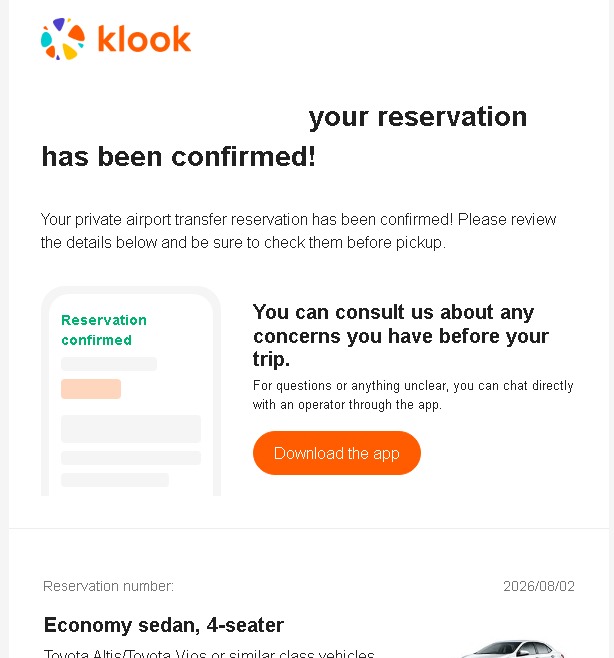Click the 'has been confirmed!' headline

tap(179, 157)
